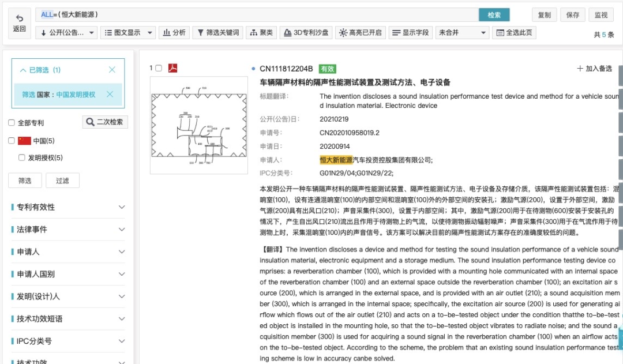623x364 pixels.
Task: Open the 未合并 merge dropdown
Action: [462, 32]
